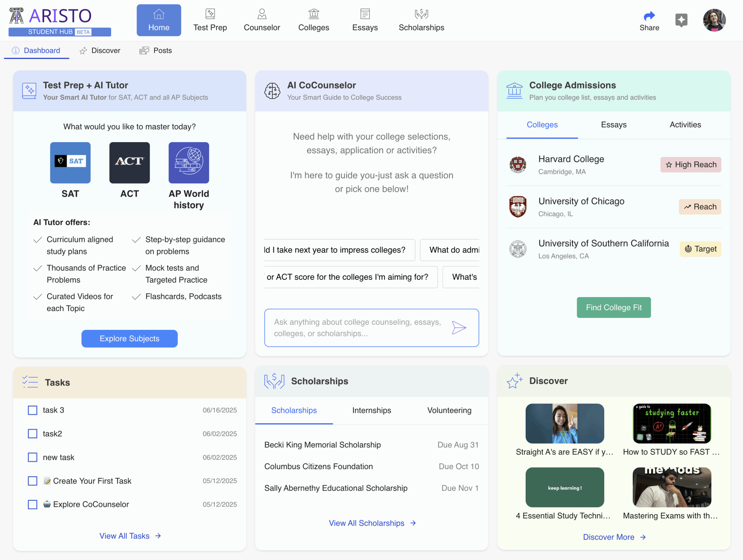Click the College Admissions building icon
The width and height of the screenshot is (743, 560).
pyautogui.click(x=514, y=91)
